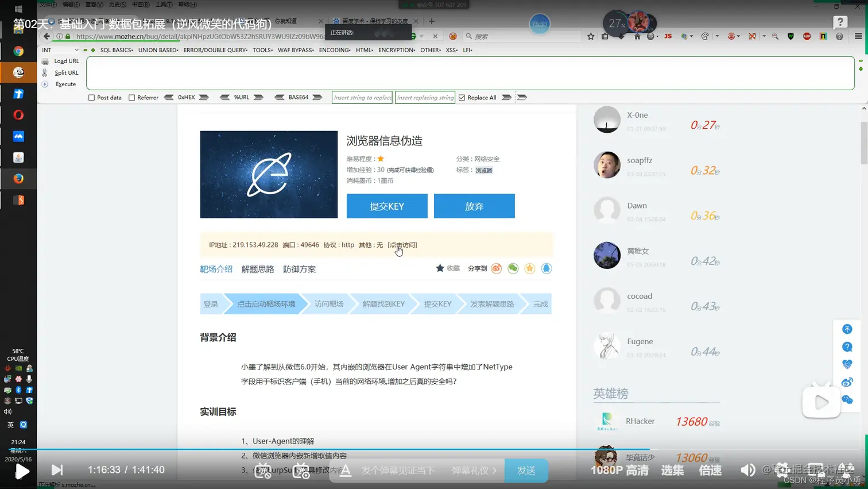This screenshot has height=489, width=868.
Task: Click the browser search box
Action: [x=521, y=36]
